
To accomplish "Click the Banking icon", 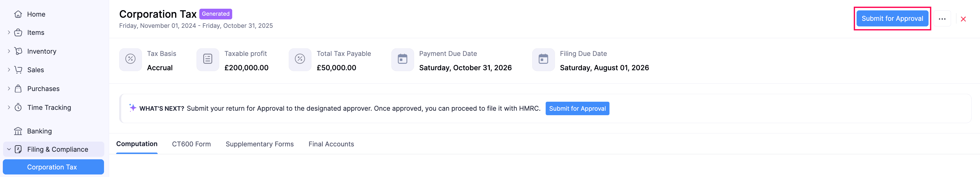I will point(19,131).
